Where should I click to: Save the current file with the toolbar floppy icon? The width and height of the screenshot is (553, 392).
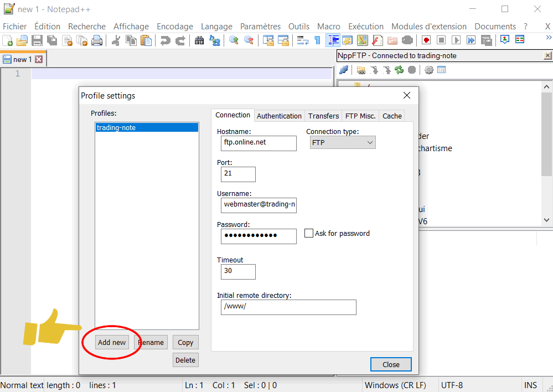37,40
